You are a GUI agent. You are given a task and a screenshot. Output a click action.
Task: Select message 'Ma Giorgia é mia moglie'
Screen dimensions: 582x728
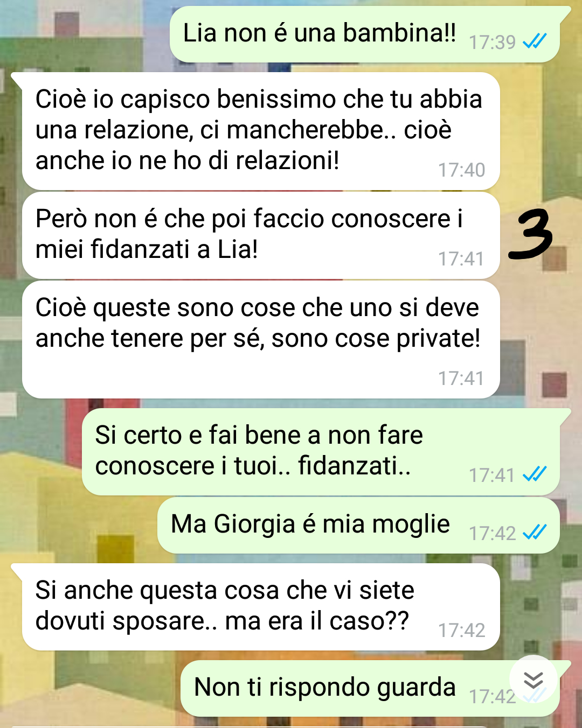(x=358, y=525)
